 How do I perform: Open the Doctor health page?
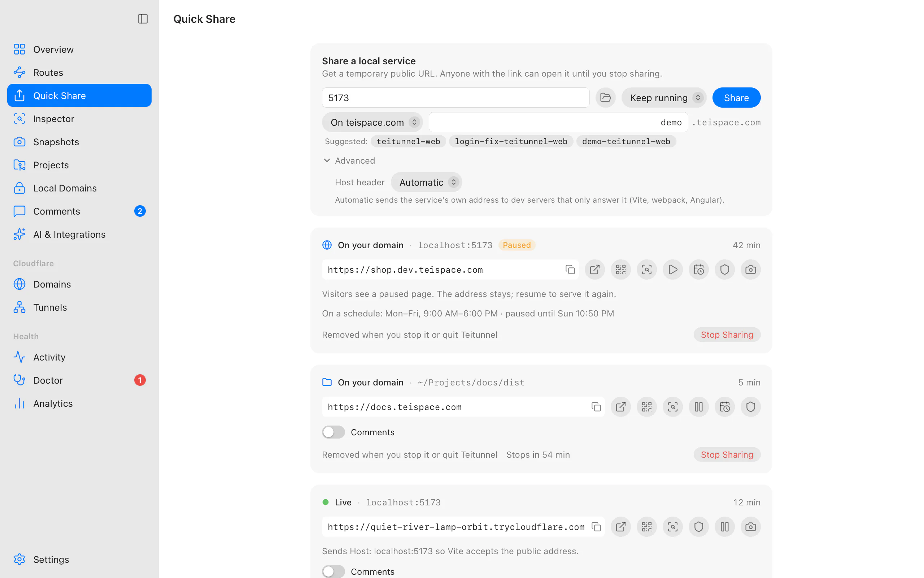[79, 380]
